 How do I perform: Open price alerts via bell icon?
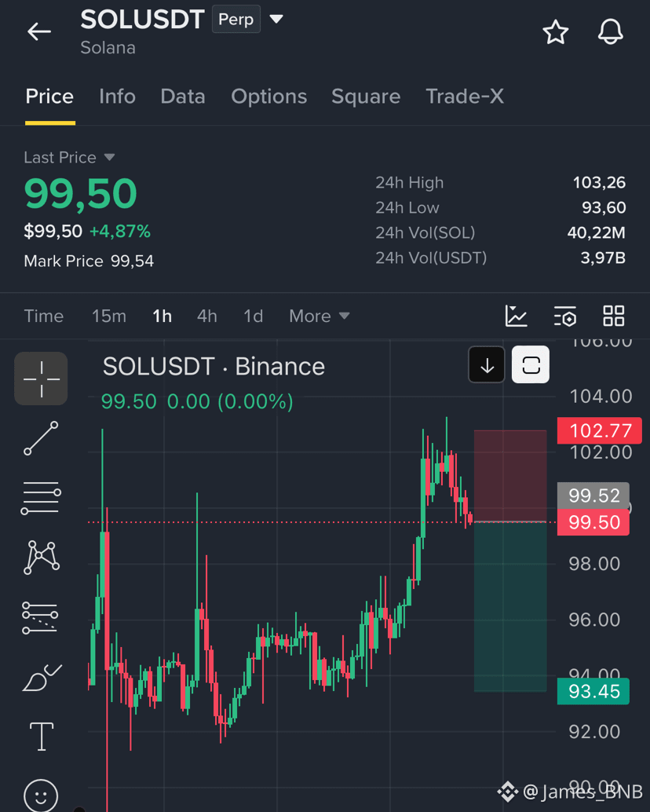click(611, 31)
